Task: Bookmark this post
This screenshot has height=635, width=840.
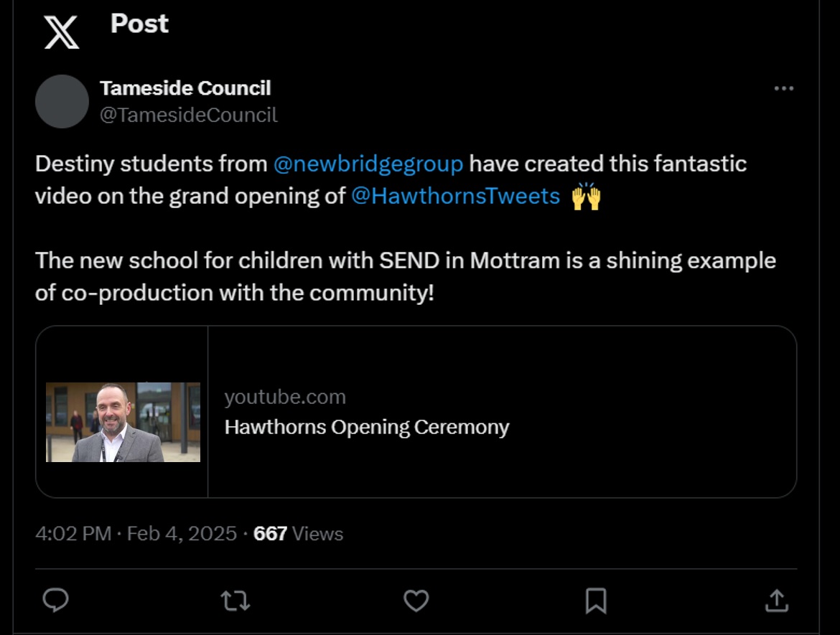Action: [x=596, y=601]
